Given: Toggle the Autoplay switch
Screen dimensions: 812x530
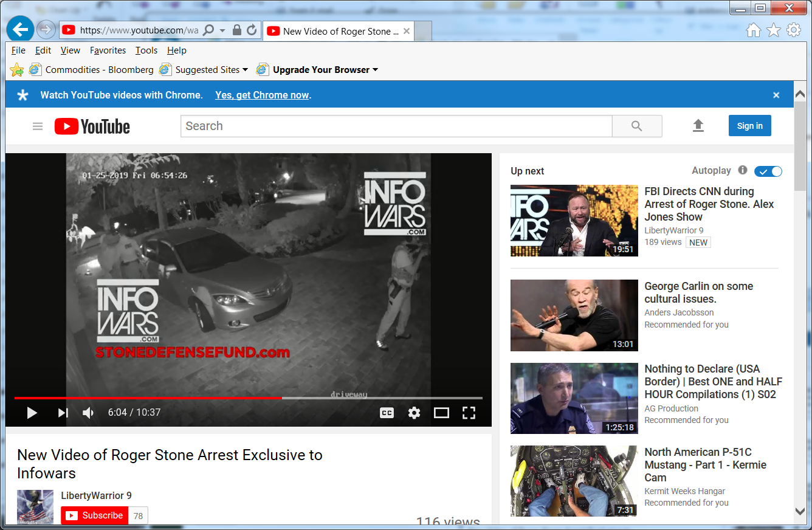Looking at the screenshot, I should click(768, 171).
